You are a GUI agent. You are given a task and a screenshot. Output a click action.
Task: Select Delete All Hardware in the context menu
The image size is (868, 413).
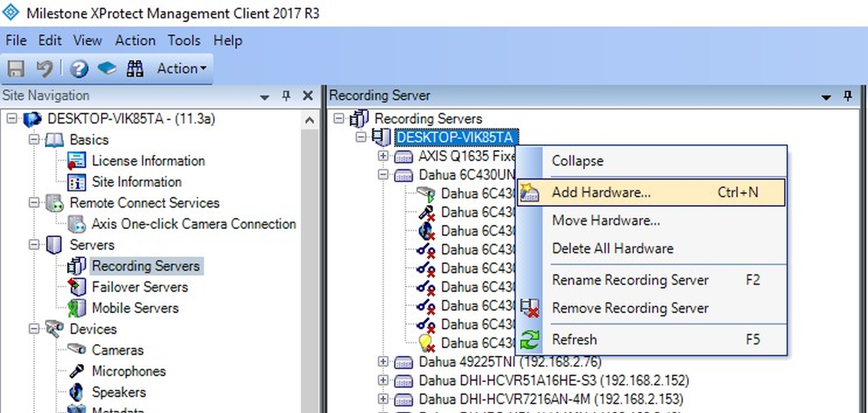651,248
